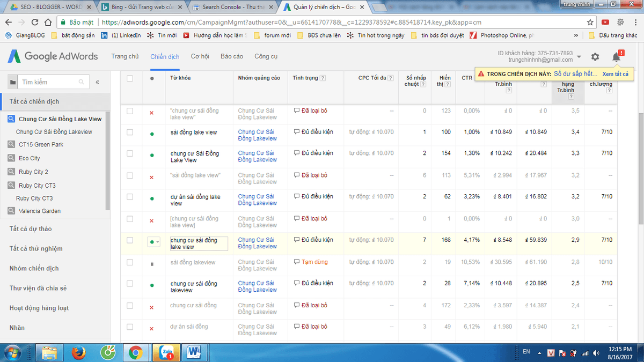The image size is (644, 362).
Task: Open Firefox from the taskbar
Action: 78,352
